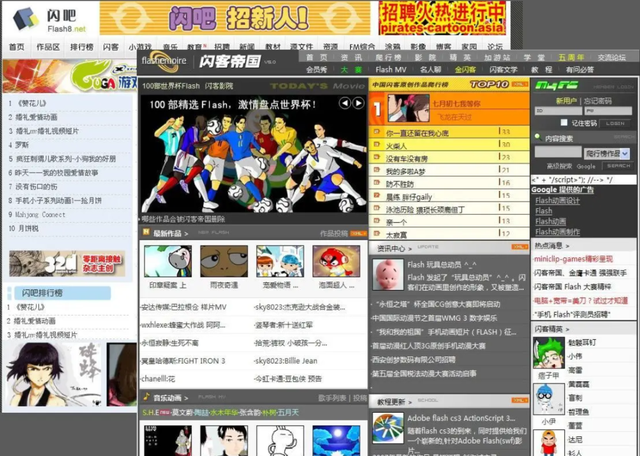Open the 忘记密码 link

click(x=598, y=101)
